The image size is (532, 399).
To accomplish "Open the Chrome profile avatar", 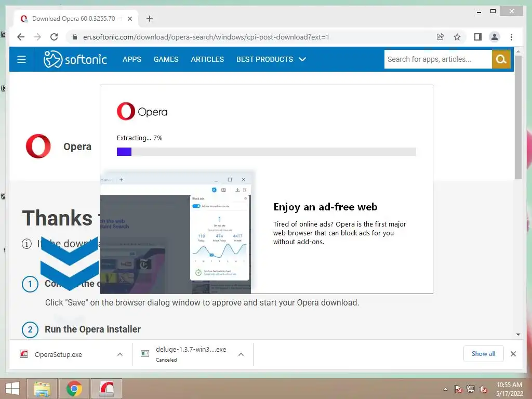I will coord(495,37).
